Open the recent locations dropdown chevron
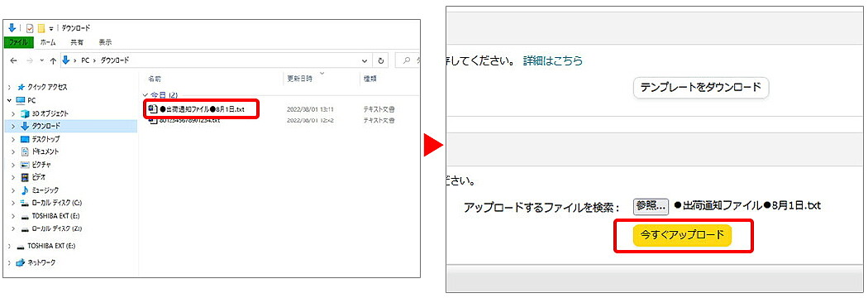This screenshot has height=298, width=868. click(42, 61)
